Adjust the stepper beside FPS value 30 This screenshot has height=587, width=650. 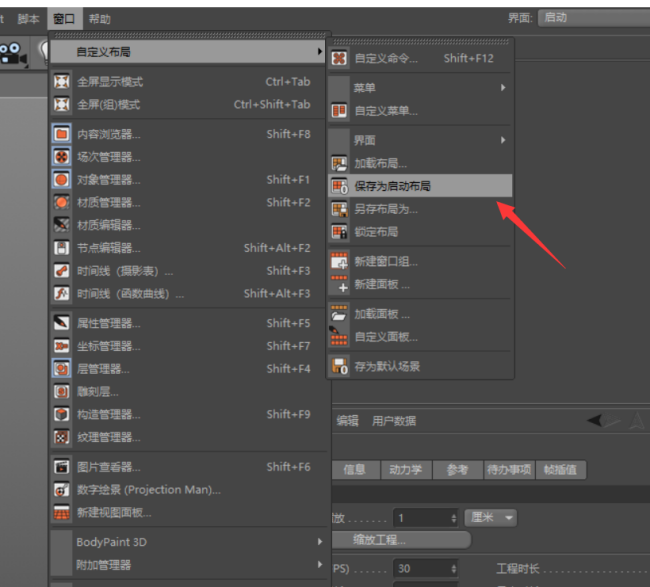click(454, 568)
